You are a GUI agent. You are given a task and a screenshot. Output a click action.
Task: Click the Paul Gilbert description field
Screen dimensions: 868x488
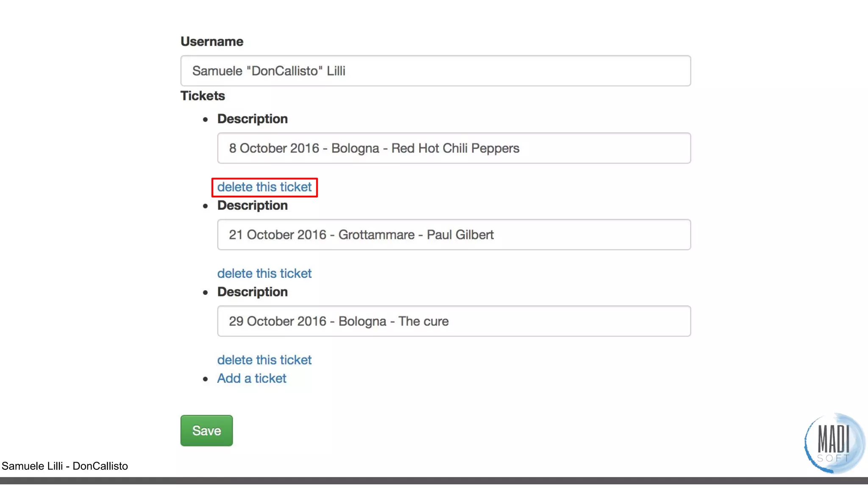pos(453,235)
